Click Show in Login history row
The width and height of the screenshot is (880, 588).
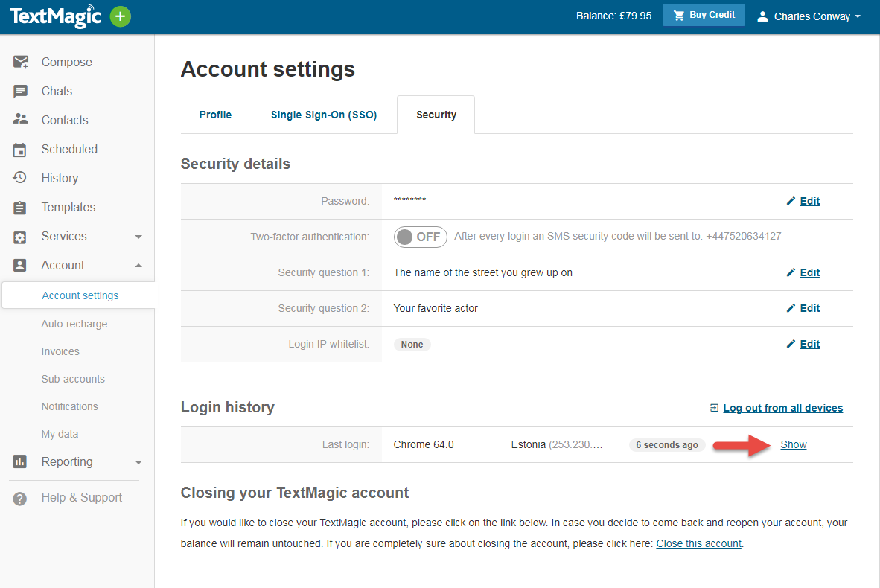794,444
